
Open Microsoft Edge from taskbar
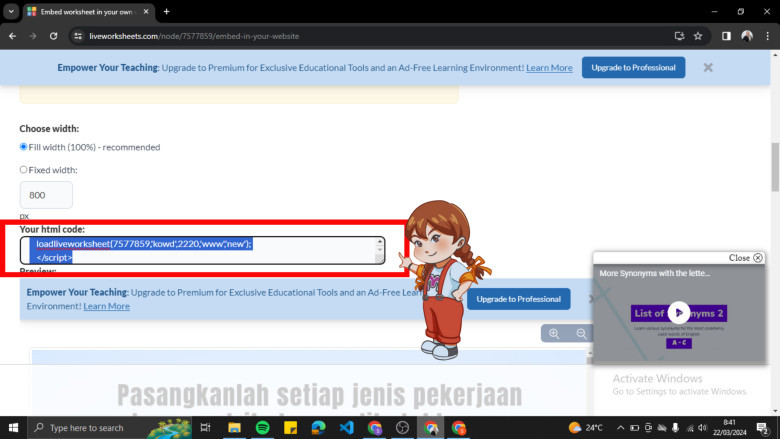pyautogui.click(x=318, y=428)
